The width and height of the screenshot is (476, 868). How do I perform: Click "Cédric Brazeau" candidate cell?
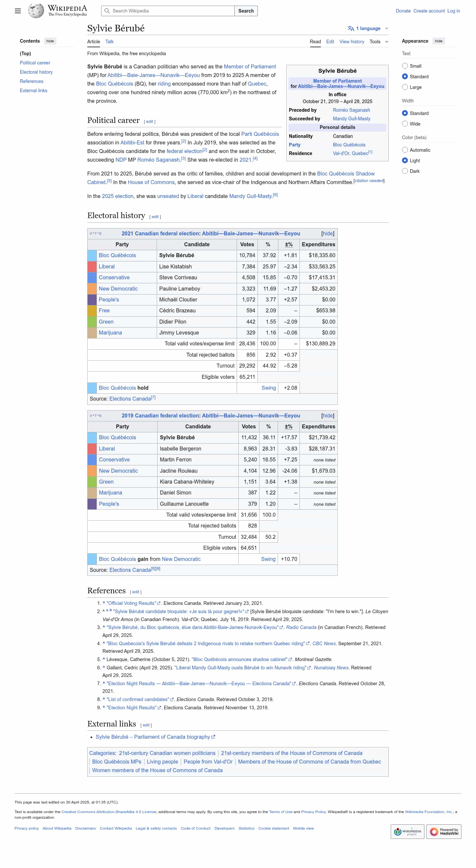tap(197, 311)
